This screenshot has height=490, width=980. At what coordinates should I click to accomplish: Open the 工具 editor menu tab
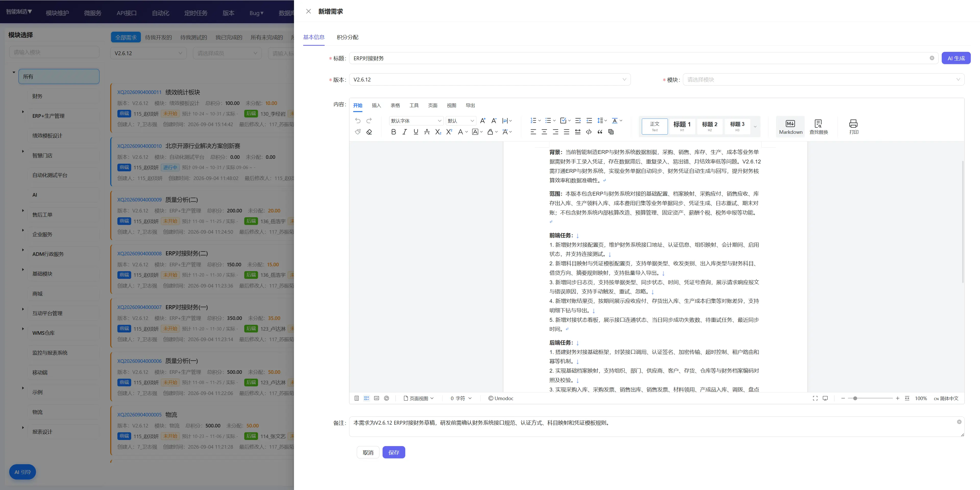[x=414, y=105]
